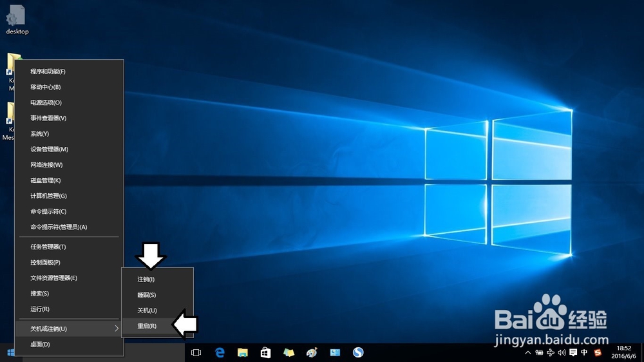Open Task View from the taskbar
Screen dimensions: 644x362
coord(196,352)
